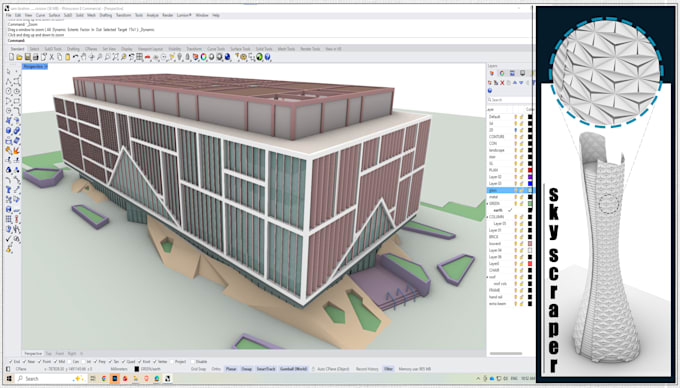Click the Open file folder icon
Screen dimensions: 680x388
[x=19, y=57]
